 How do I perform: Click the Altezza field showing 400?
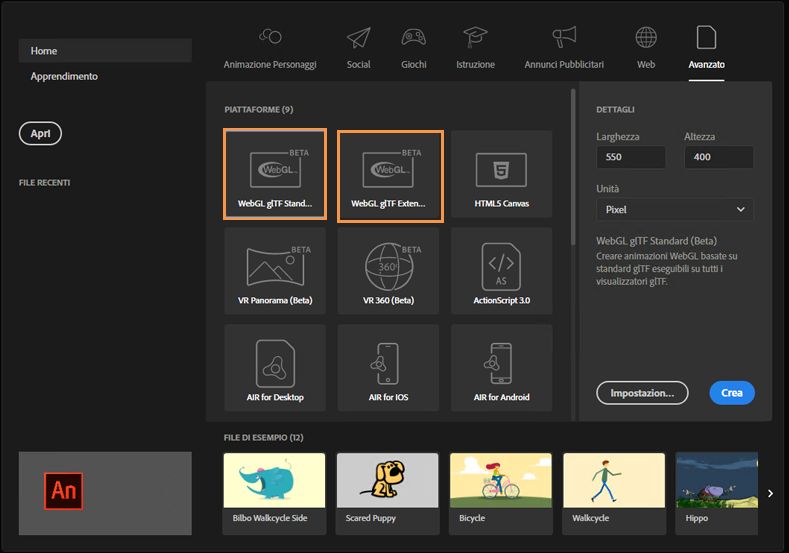coord(719,157)
